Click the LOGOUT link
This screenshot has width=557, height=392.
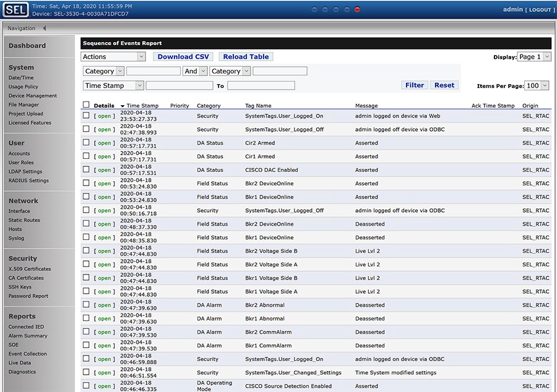(x=540, y=10)
